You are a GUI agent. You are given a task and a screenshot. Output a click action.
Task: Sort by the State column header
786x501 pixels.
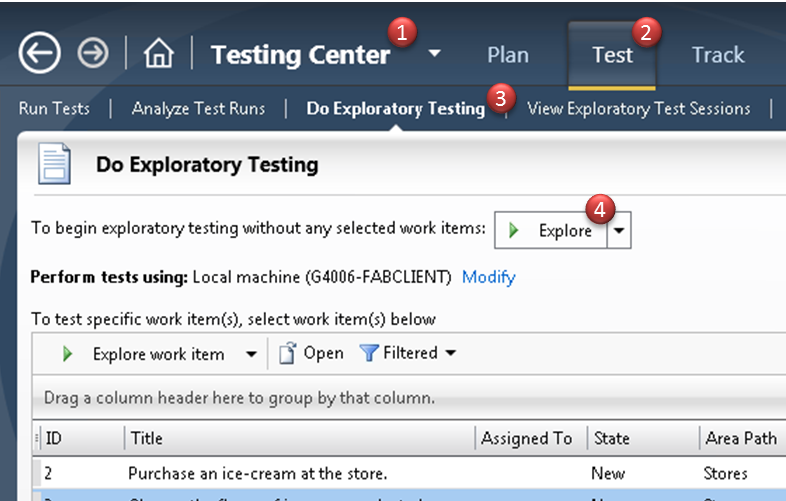(x=644, y=438)
